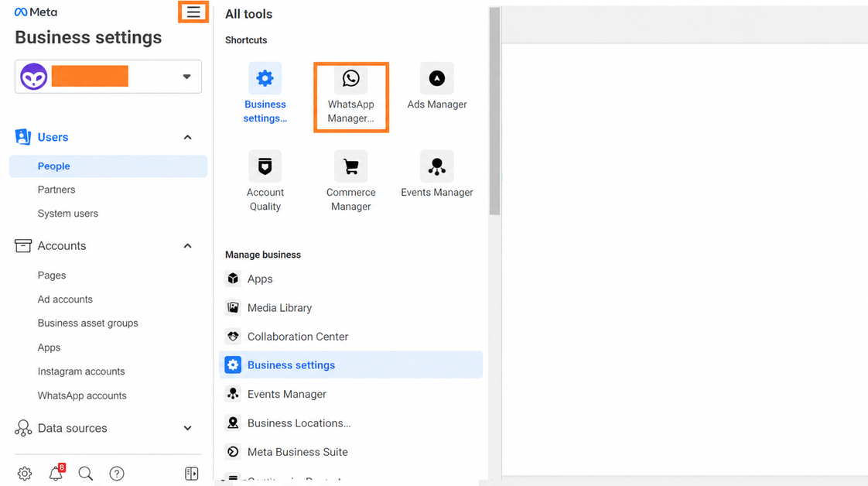
Task: Open Partners in the sidebar
Action: (x=56, y=190)
